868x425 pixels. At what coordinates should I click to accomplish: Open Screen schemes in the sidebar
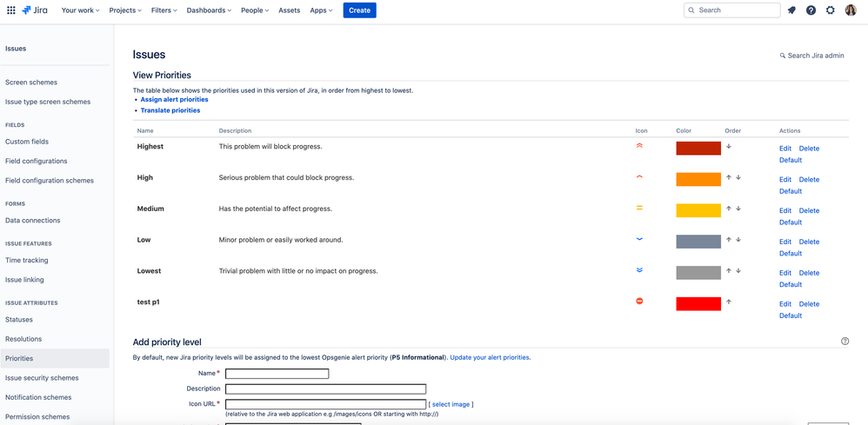(31, 83)
